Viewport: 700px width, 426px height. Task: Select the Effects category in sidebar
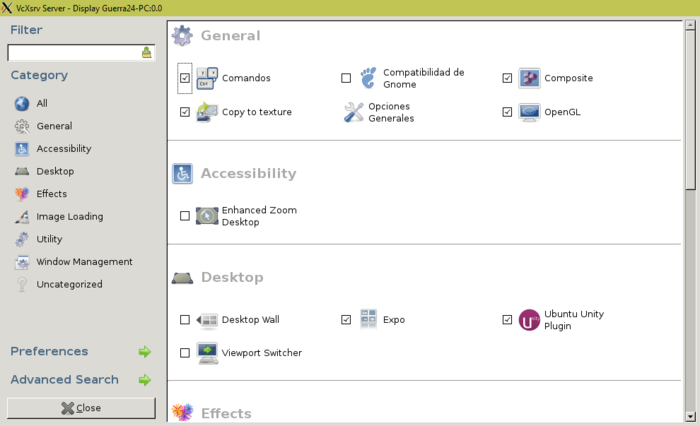coord(51,194)
